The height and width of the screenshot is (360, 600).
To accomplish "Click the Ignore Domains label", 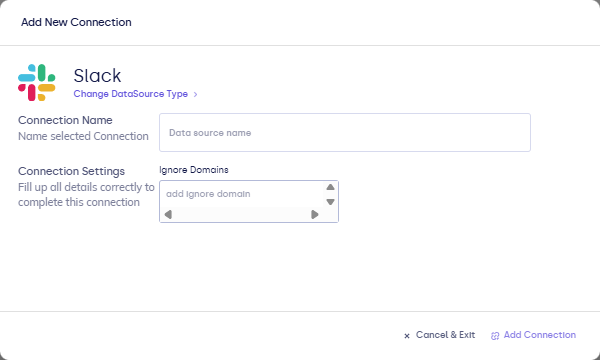I will point(194,170).
